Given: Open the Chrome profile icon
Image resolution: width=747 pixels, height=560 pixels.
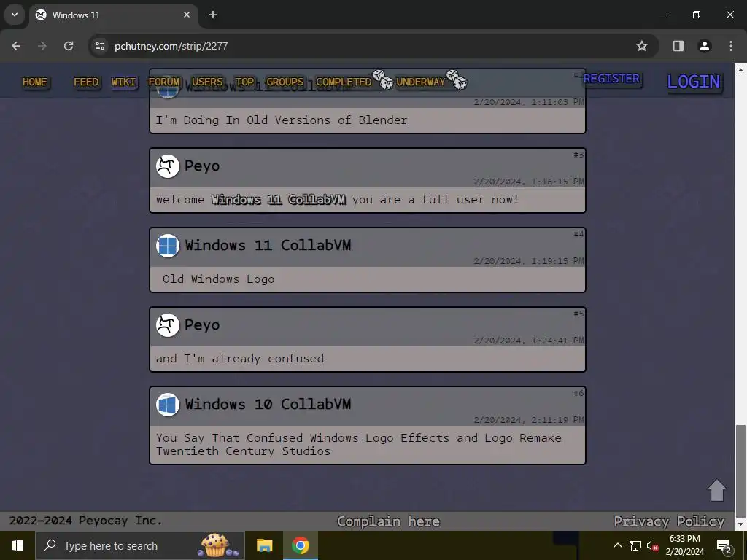Looking at the screenshot, I should point(704,46).
